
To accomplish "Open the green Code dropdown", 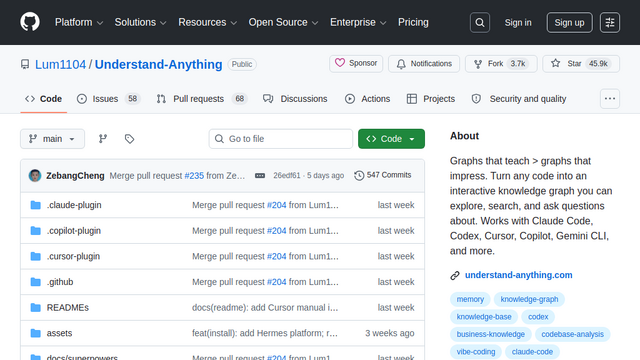I will coord(391,139).
